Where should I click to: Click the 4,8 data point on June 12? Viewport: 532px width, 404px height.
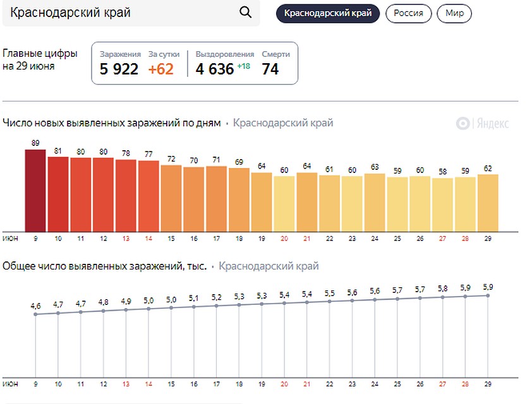[x=103, y=311]
